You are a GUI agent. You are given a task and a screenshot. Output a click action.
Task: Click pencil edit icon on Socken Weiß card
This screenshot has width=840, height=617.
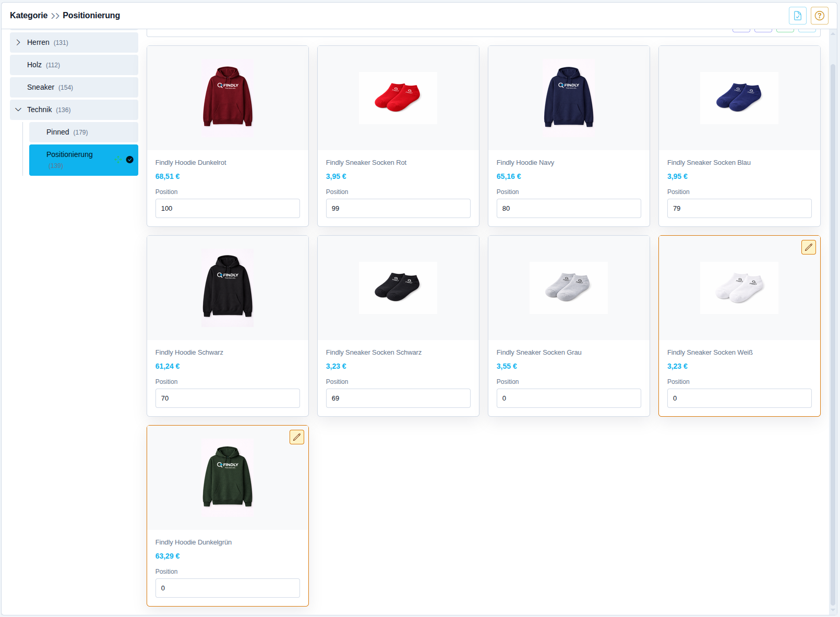coord(809,247)
